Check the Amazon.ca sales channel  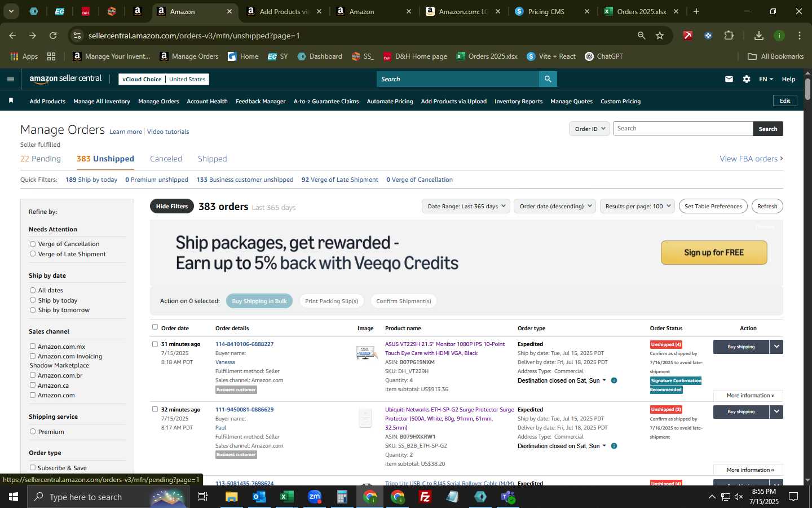(33, 385)
